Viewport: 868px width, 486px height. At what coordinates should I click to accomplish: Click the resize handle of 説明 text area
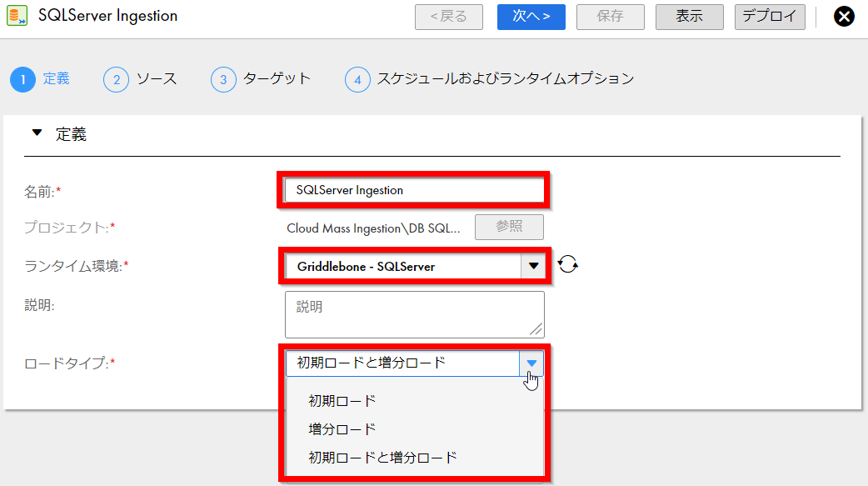(536, 329)
